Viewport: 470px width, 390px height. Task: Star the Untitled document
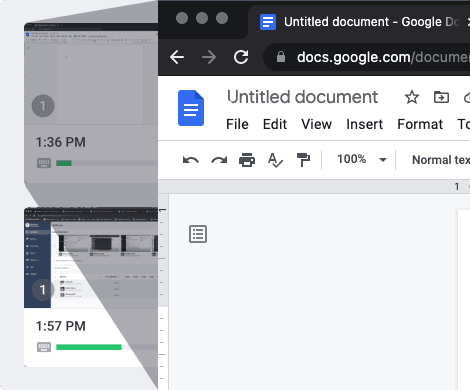[412, 97]
